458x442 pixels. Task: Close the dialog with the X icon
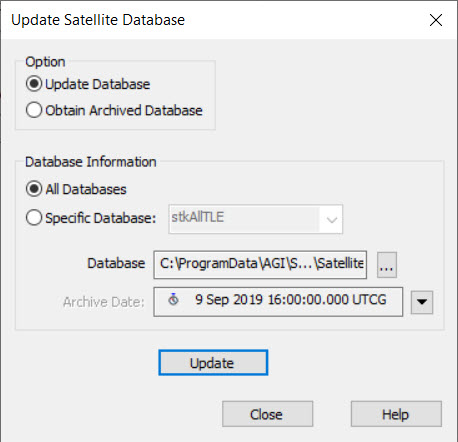click(x=436, y=20)
